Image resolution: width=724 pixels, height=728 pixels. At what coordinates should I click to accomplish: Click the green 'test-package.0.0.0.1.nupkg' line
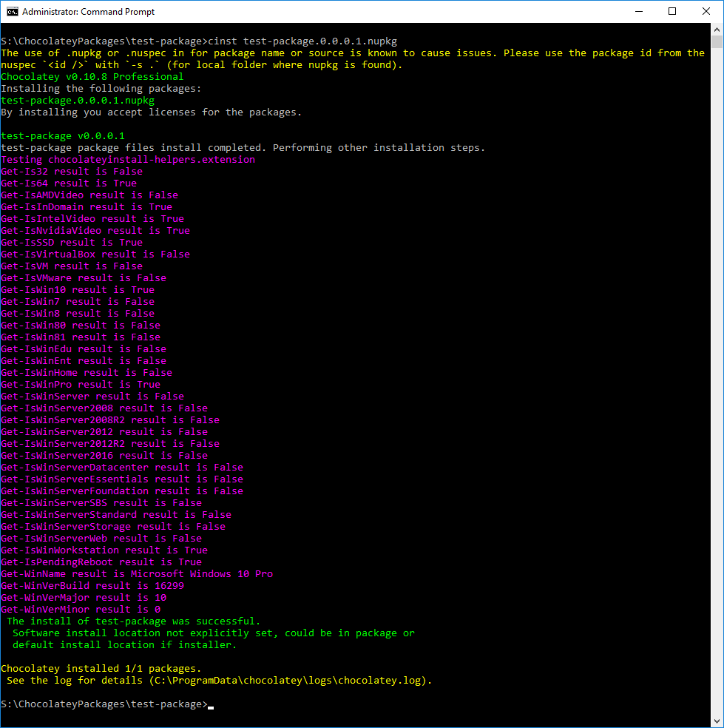[78, 101]
